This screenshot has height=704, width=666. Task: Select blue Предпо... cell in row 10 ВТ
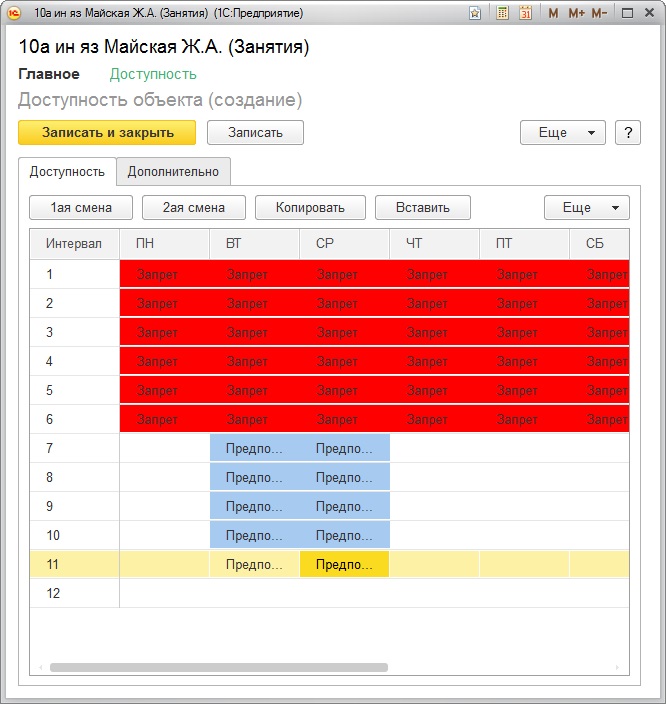click(255, 535)
